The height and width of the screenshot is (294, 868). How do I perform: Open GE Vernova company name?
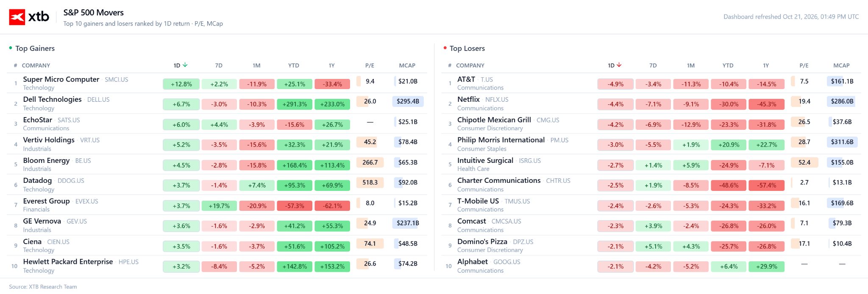point(42,221)
